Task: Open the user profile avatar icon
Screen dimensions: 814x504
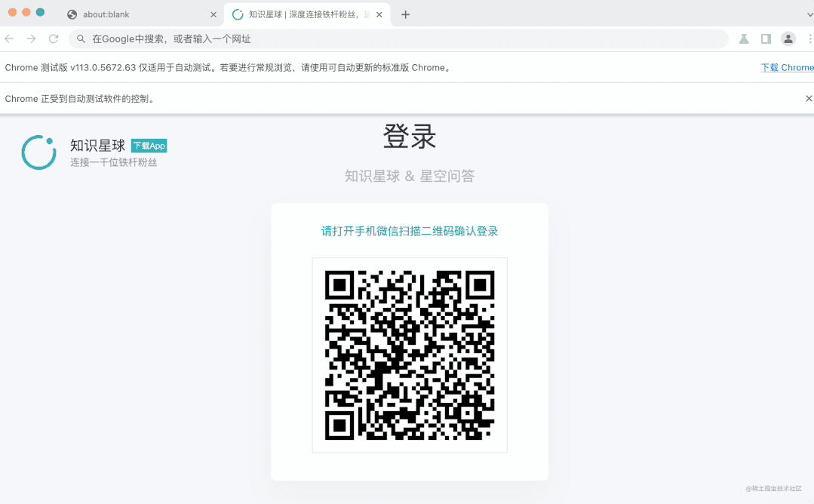Action: 788,39
